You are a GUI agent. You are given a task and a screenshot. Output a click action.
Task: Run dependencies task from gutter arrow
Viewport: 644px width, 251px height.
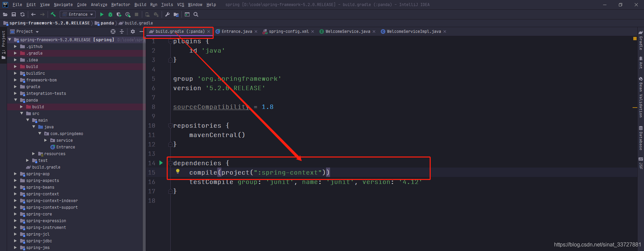click(x=161, y=163)
